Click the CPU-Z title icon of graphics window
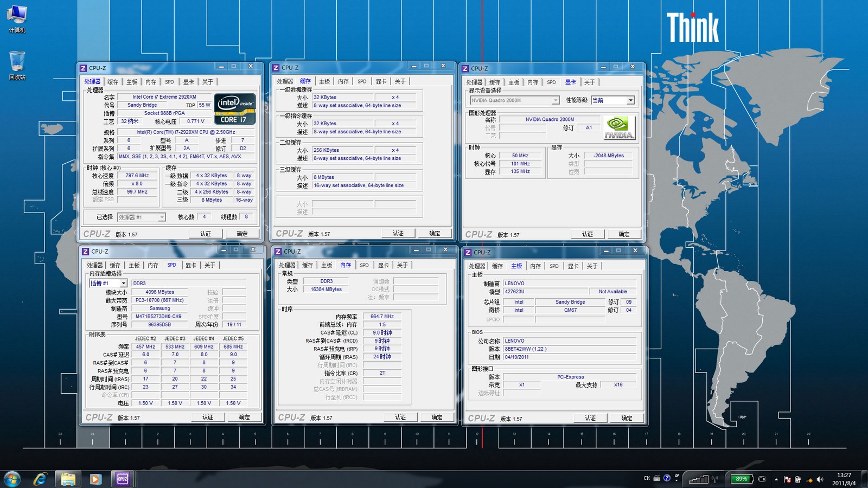Image resolution: width=868 pixels, height=488 pixels. point(465,68)
